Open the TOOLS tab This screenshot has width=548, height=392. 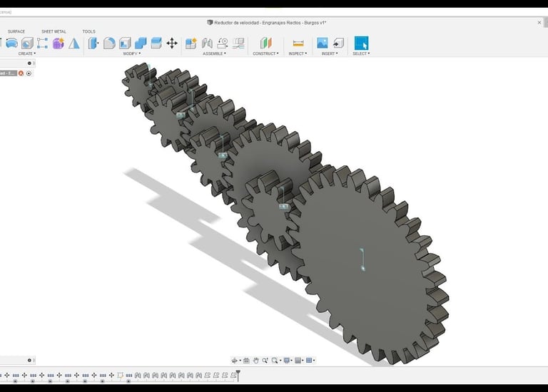coord(88,31)
